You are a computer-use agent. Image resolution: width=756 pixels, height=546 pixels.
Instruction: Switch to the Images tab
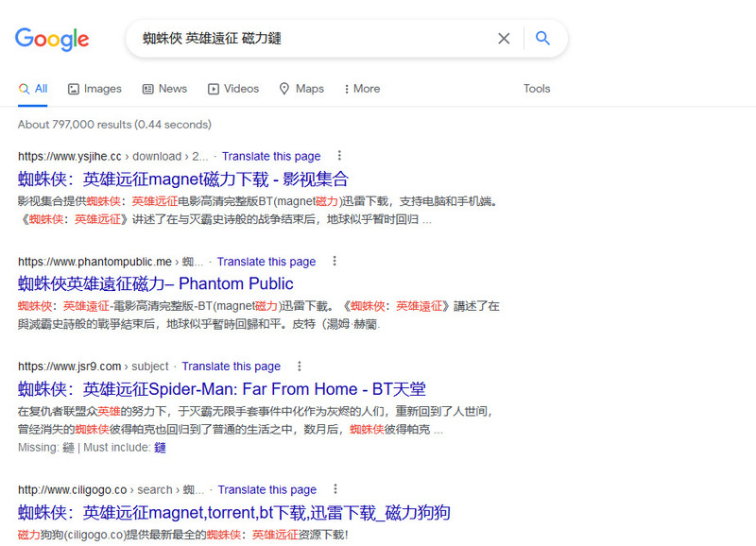[94, 89]
